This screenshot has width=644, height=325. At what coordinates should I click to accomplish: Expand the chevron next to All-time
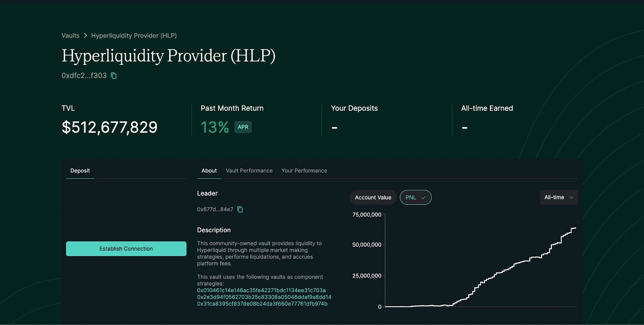coord(572,198)
